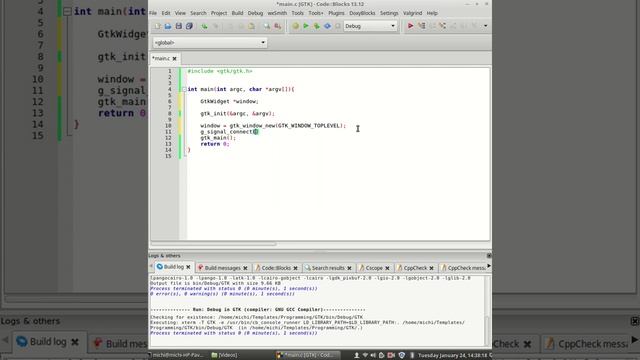
Task: Collapse the main function fold marker
Action: [x=184, y=89]
